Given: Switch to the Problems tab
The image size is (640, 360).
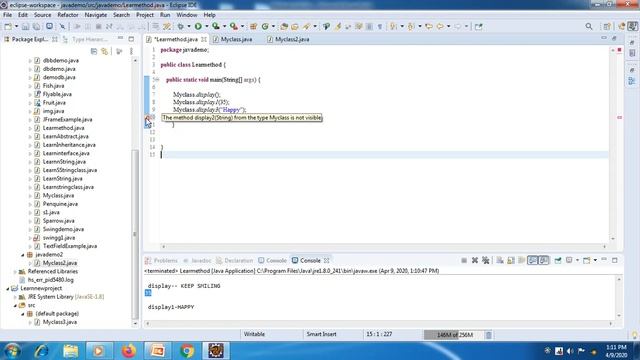Looking at the screenshot, I should click(x=162, y=260).
